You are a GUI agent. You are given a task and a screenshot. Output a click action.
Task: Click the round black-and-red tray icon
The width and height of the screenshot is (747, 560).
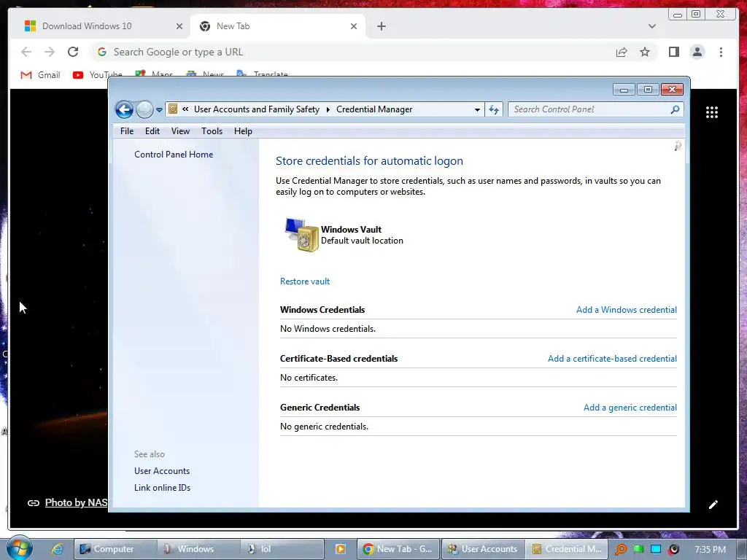point(674,549)
